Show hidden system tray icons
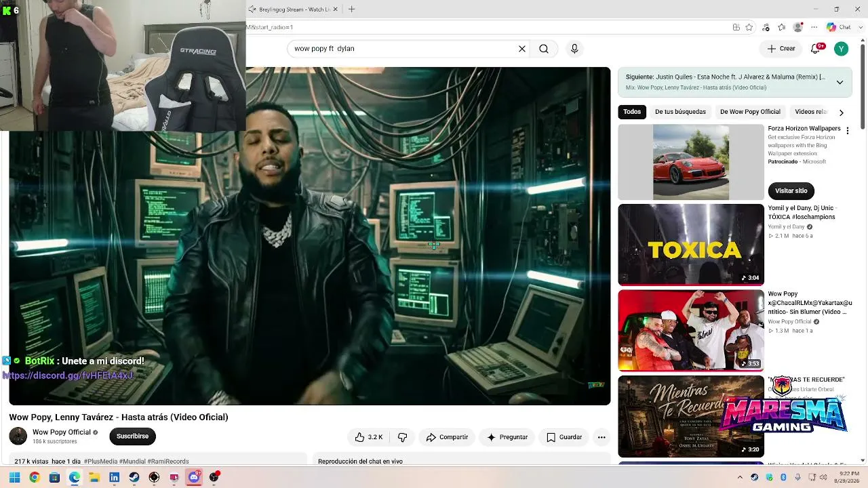 (740, 477)
